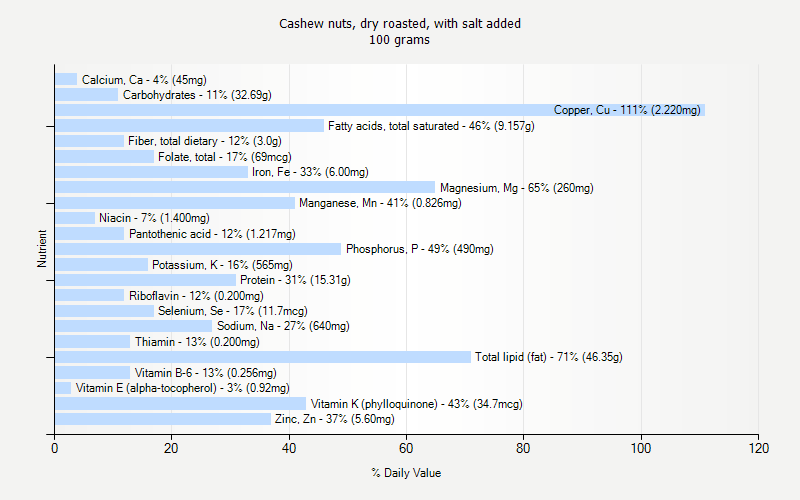Select the Protein 31% label
The width and height of the screenshot is (800, 500).
295,280
